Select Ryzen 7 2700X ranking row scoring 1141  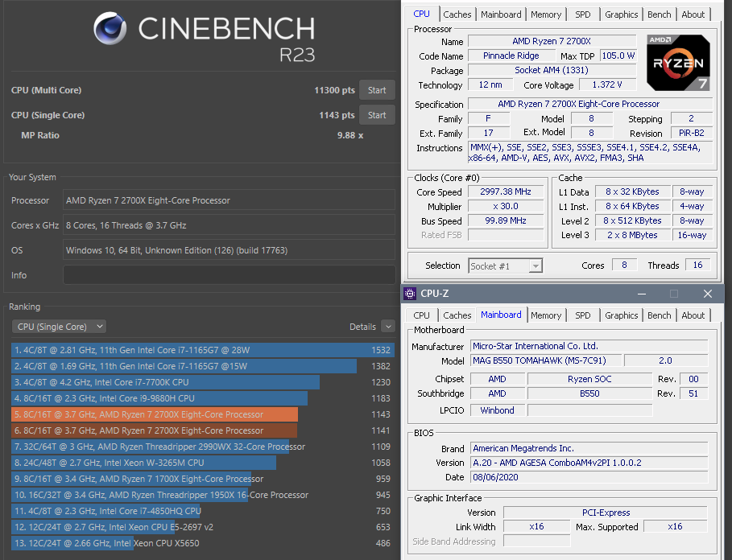click(203, 430)
